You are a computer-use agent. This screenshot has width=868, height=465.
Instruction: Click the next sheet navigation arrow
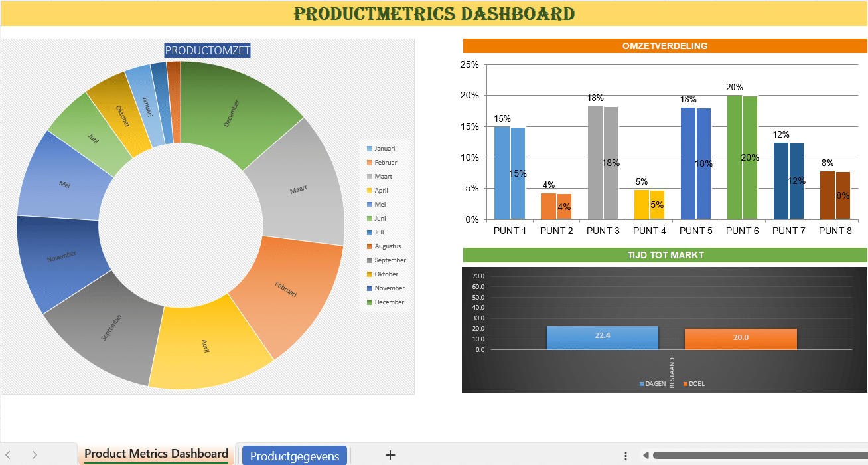click(35, 455)
